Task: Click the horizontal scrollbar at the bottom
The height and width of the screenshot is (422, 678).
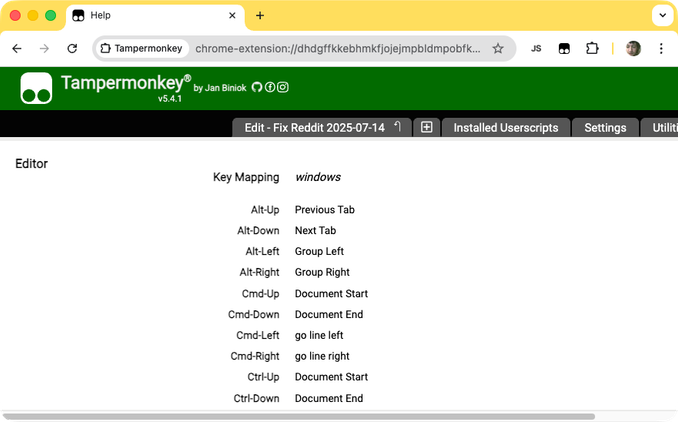Action: tap(298, 417)
